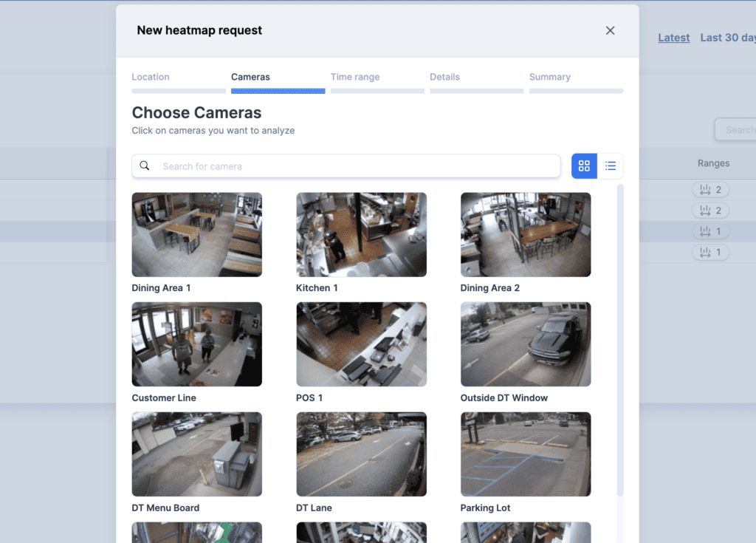Click the camera search input field

346,165
